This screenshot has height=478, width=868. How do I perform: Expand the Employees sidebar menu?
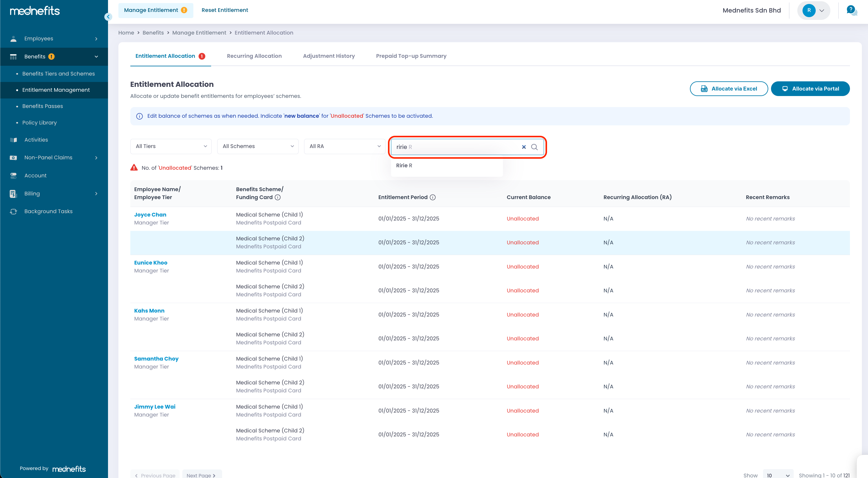point(54,39)
